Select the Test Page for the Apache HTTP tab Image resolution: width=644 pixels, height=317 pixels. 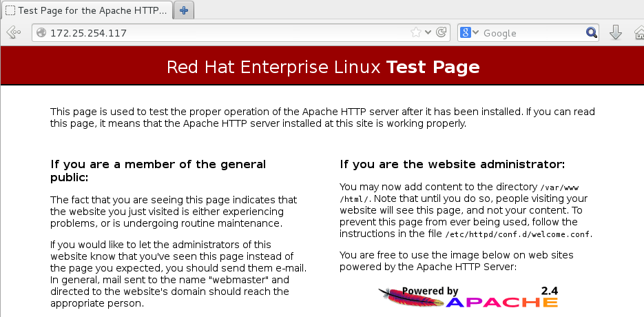pos(87,11)
